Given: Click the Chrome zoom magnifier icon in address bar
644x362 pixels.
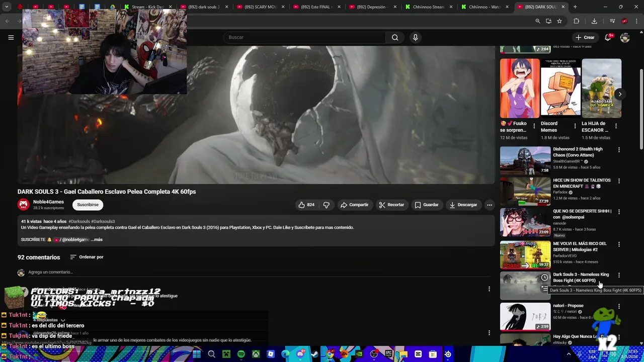Looking at the screenshot, I should pos(538,21).
